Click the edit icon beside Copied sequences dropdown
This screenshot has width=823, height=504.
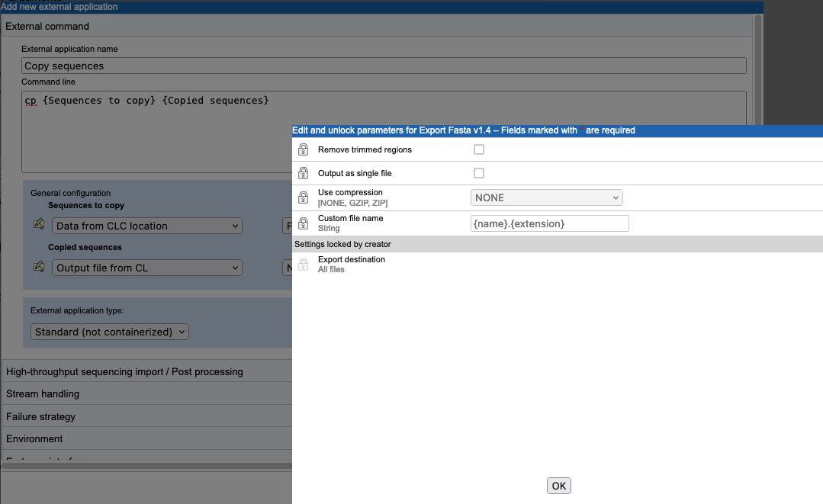(37, 268)
